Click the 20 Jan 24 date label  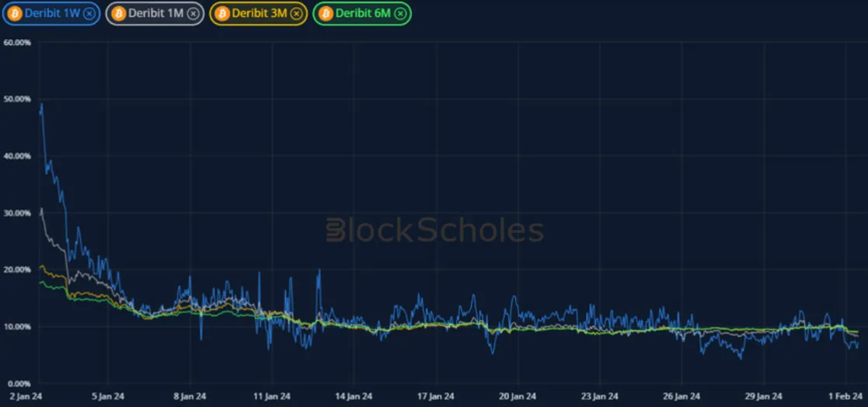pos(518,396)
